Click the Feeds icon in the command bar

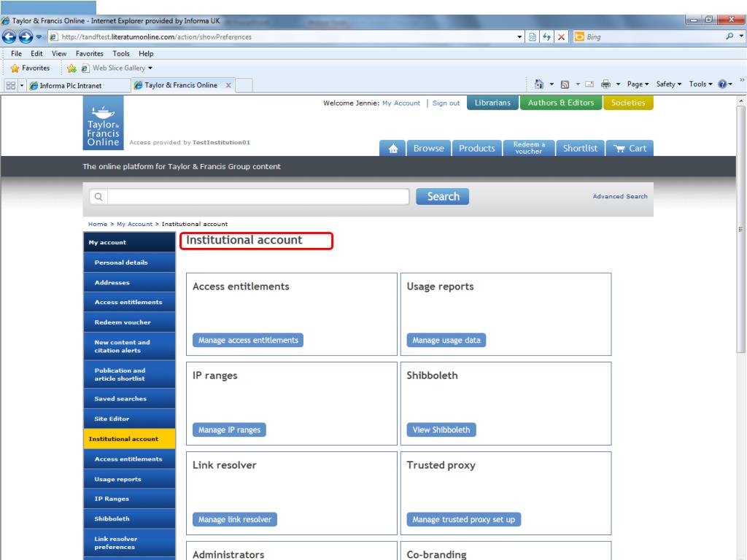(x=565, y=85)
